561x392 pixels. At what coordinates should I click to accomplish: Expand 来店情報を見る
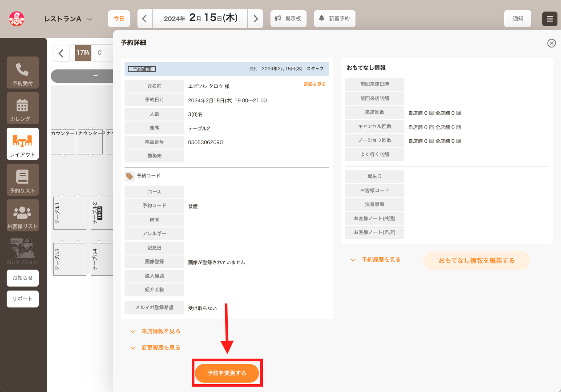155,331
